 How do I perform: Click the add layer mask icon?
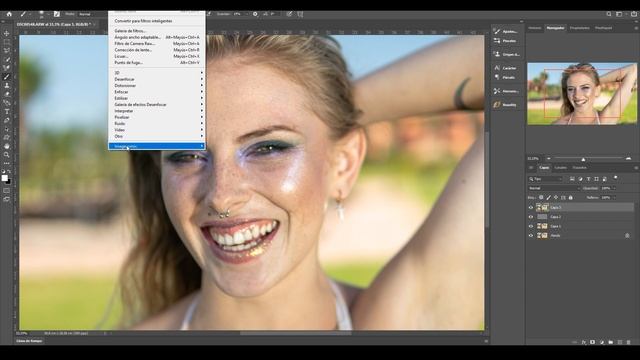tap(593, 342)
